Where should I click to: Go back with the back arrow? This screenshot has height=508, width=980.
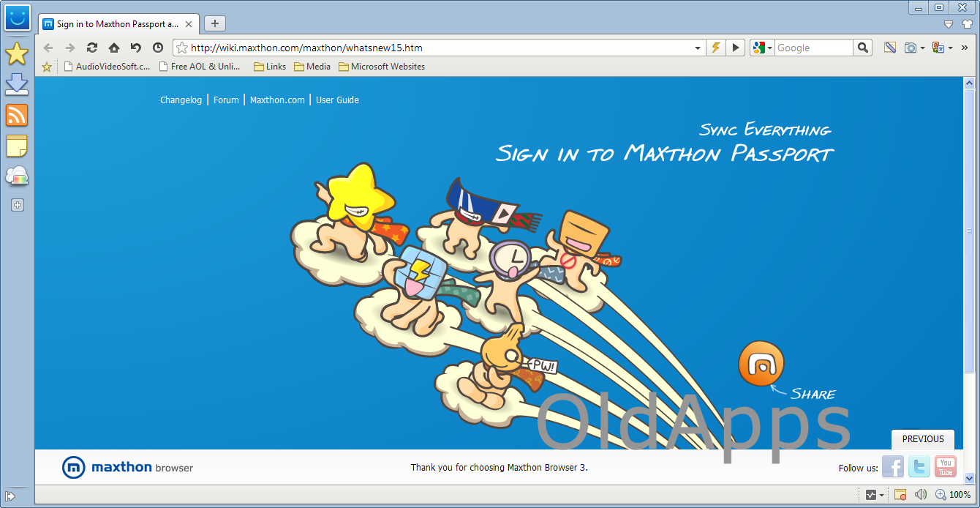coord(48,48)
